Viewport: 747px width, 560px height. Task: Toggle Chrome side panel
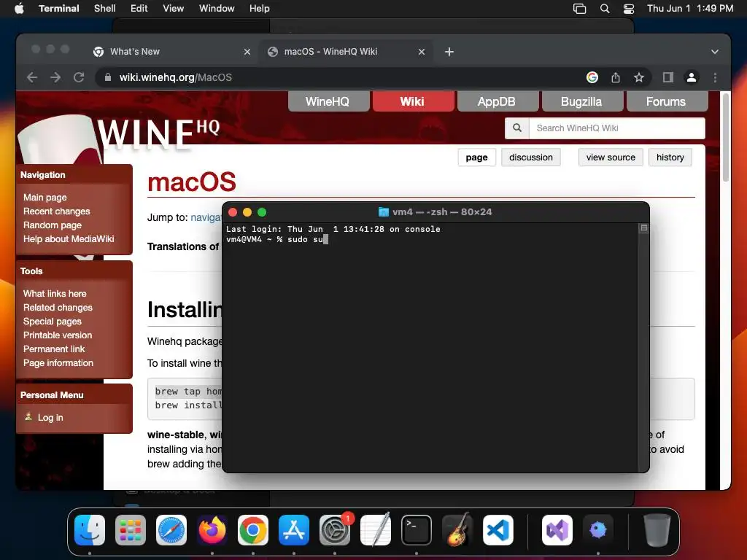pos(668,77)
